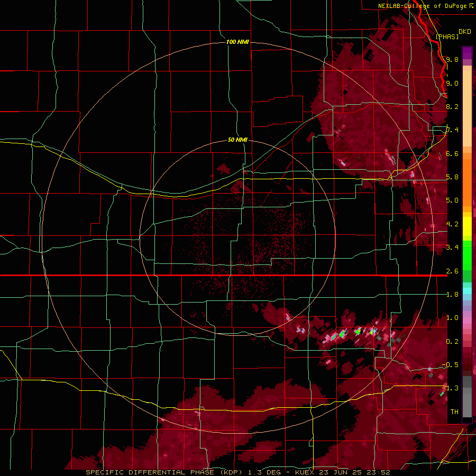Click the 9.8 value on the scale
Viewport: 476px width, 476px height.
(x=452, y=59)
